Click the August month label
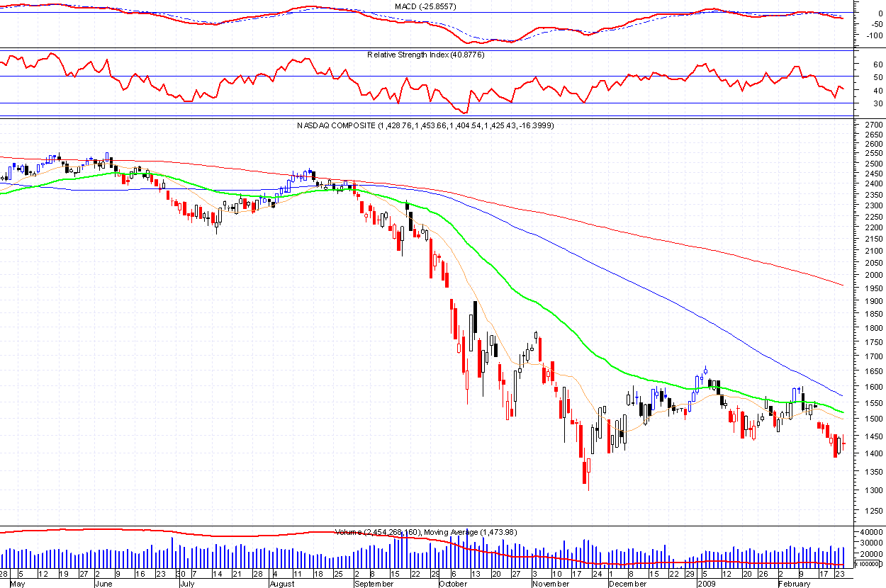This screenshot has width=886, height=588. 282,584
